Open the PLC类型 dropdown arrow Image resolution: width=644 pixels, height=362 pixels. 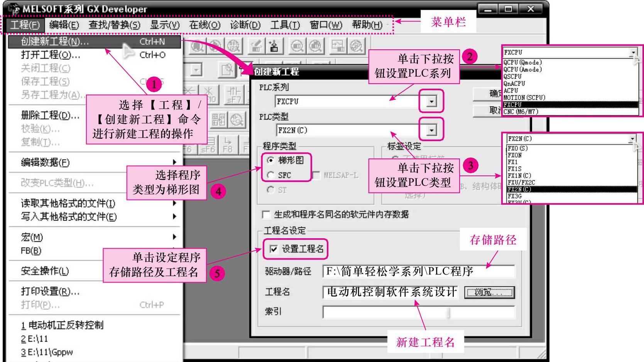point(431,130)
